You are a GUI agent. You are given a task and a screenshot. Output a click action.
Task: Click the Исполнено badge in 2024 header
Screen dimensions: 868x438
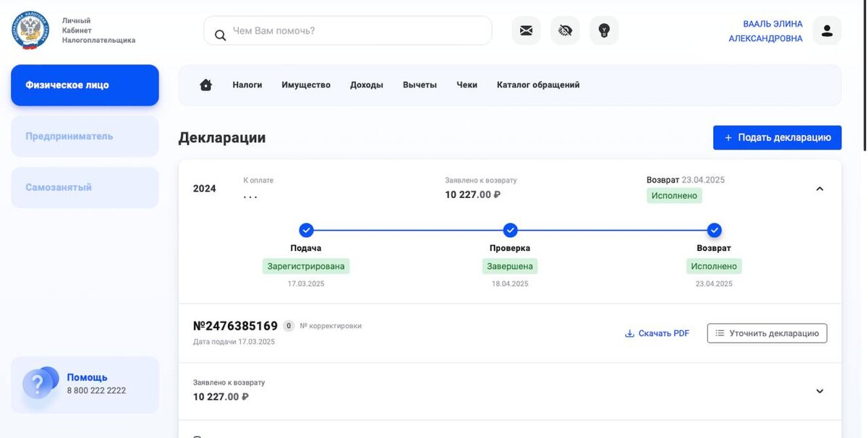tap(674, 195)
